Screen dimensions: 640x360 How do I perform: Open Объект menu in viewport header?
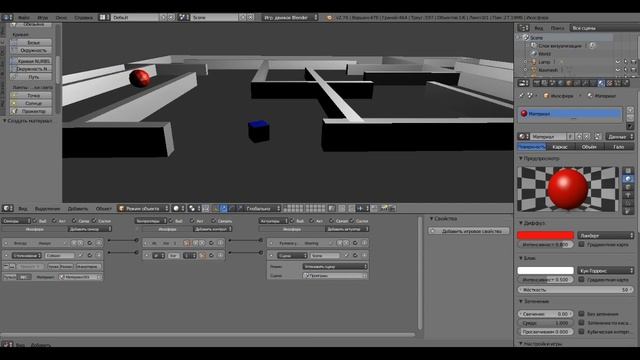pos(104,209)
